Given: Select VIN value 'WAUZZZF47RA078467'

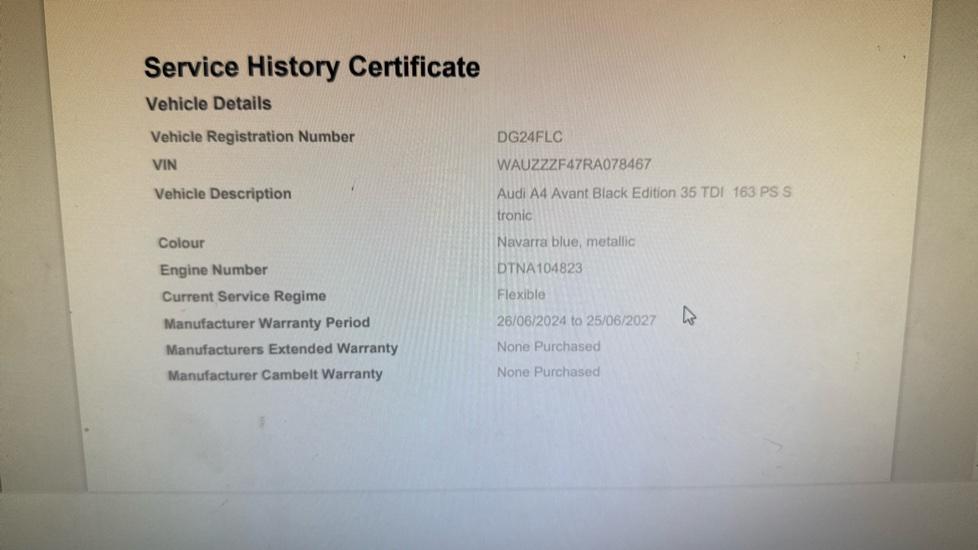Looking at the screenshot, I should [574, 165].
